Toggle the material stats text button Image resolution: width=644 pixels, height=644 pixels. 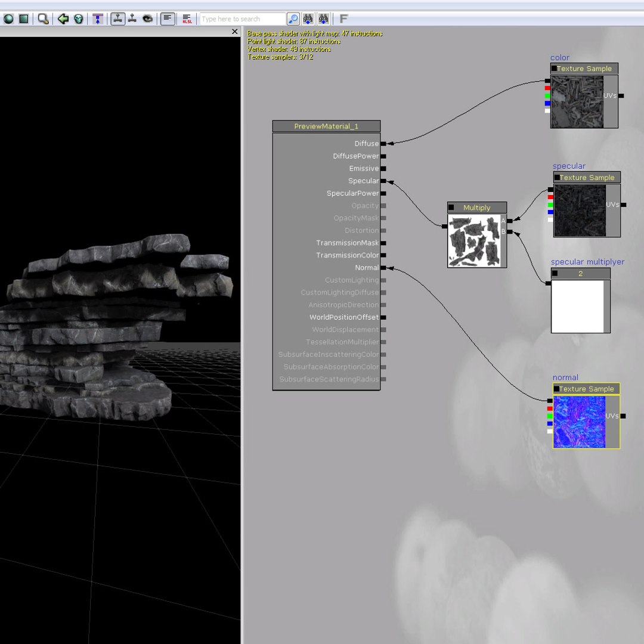click(x=168, y=19)
